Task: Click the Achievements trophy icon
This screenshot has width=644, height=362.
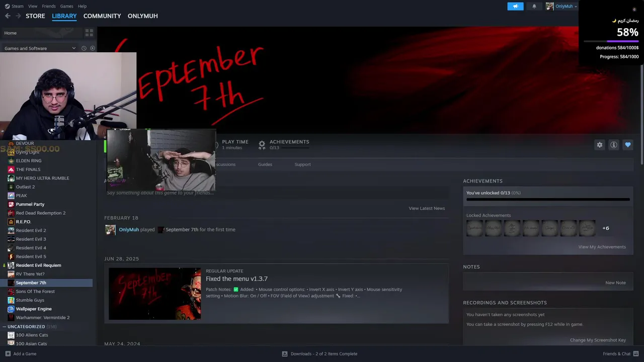Action: click(x=262, y=145)
